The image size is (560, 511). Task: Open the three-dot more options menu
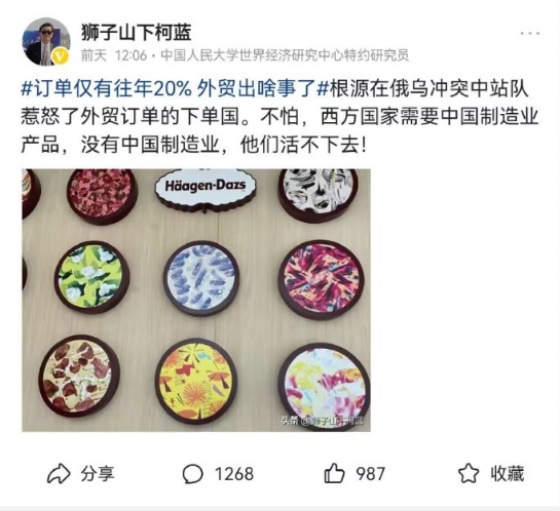(x=530, y=34)
